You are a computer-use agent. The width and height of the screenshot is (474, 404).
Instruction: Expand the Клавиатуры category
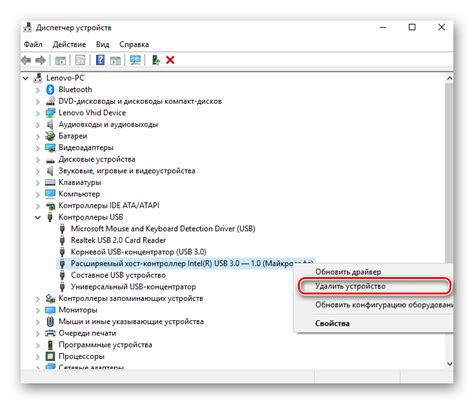point(38,183)
